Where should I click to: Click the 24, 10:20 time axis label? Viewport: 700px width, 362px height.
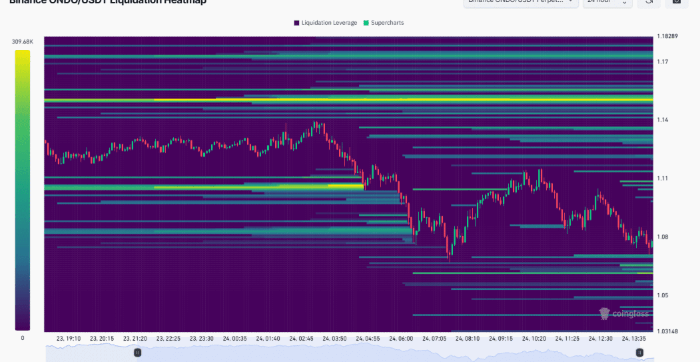(534, 339)
